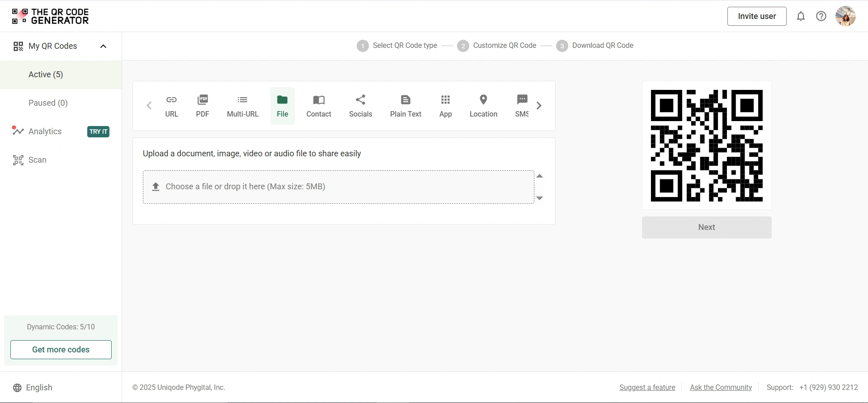Open the Suggest a feature link
The width and height of the screenshot is (868, 403).
647,388
